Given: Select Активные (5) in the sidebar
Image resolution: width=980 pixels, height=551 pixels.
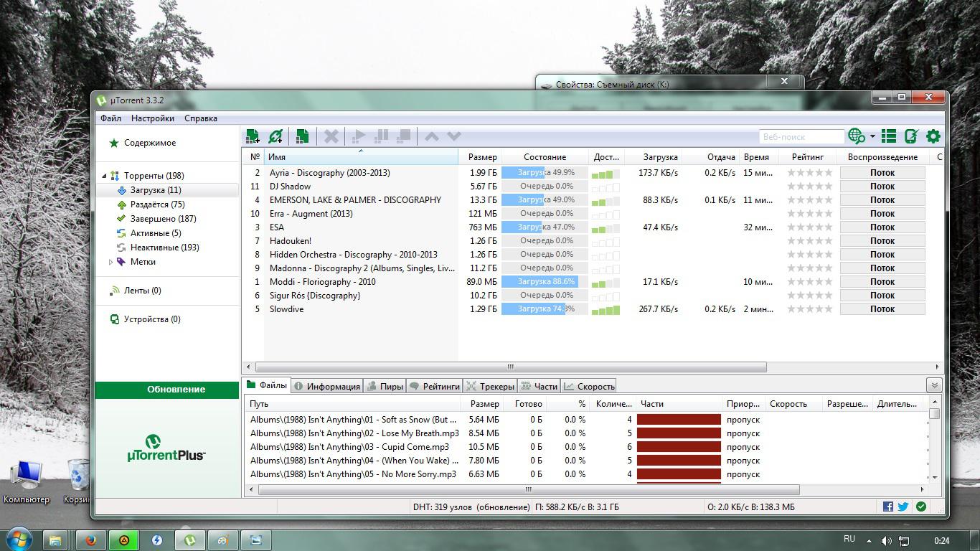Looking at the screenshot, I should (x=155, y=233).
